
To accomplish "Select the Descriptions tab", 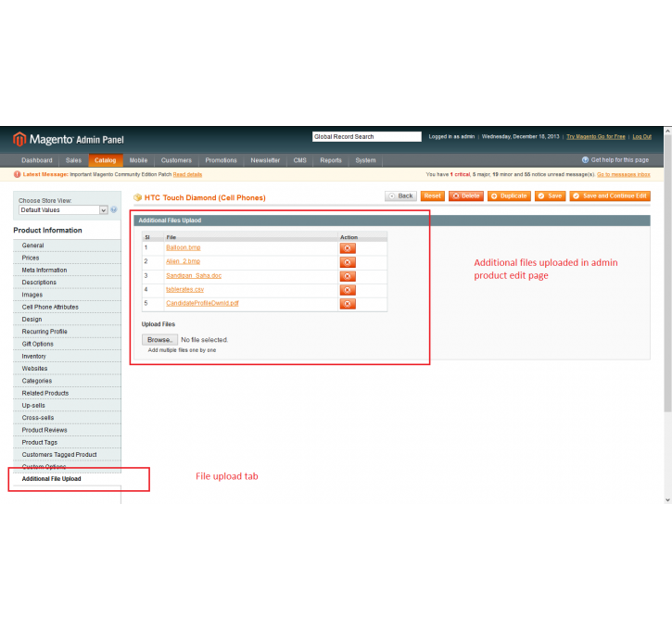I will (x=67, y=283).
